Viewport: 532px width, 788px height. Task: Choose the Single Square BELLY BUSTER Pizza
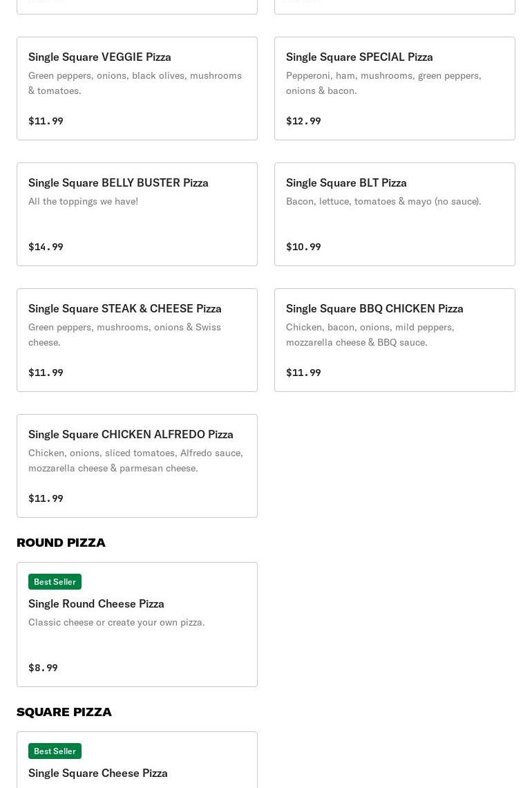click(x=118, y=182)
